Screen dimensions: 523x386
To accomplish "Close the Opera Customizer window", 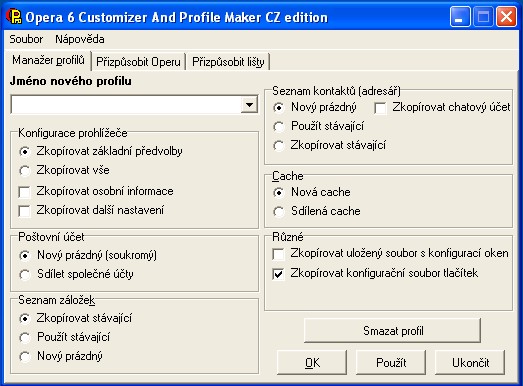I will pyautogui.click(x=506, y=17).
